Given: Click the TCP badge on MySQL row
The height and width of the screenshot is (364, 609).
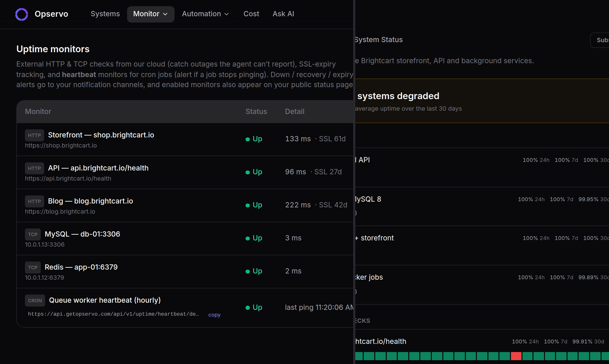Looking at the screenshot, I should pos(33,234).
